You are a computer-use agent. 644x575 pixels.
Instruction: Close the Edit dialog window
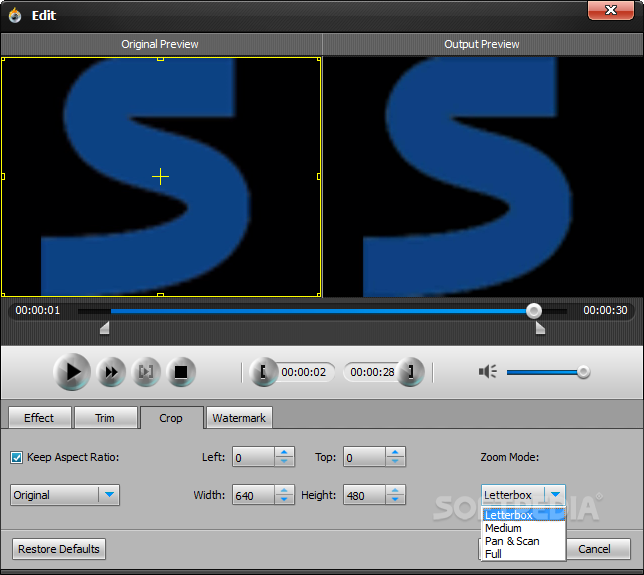coord(611,10)
